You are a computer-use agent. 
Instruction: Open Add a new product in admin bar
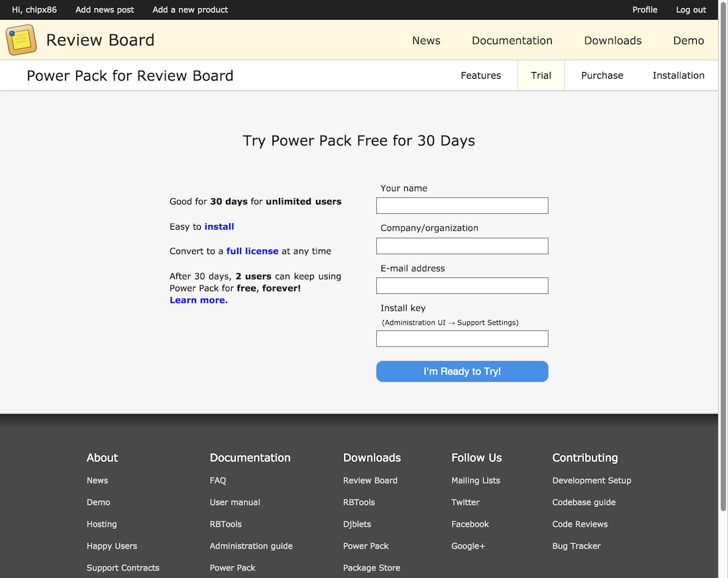(189, 10)
